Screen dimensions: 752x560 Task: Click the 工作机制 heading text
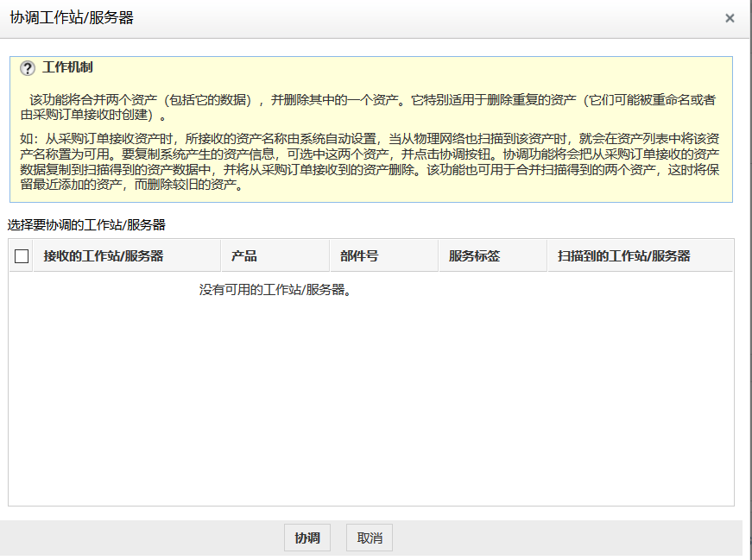67,67
